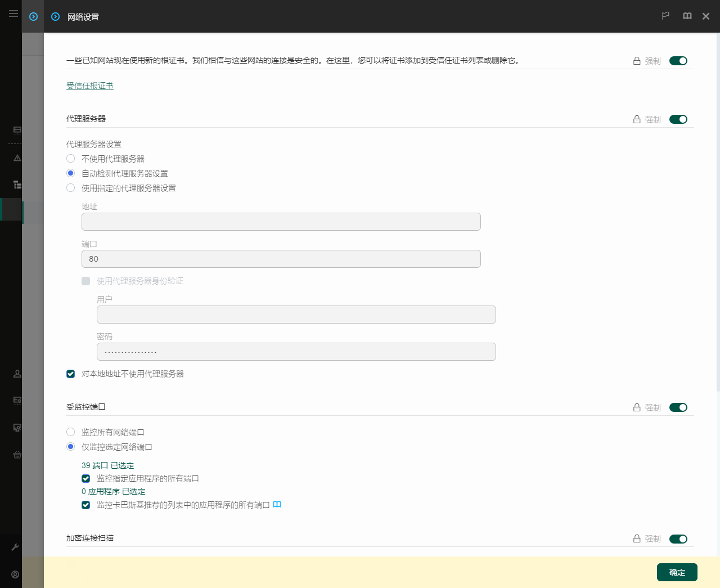Open the 0 应用程序 已选定 link

(x=114, y=491)
